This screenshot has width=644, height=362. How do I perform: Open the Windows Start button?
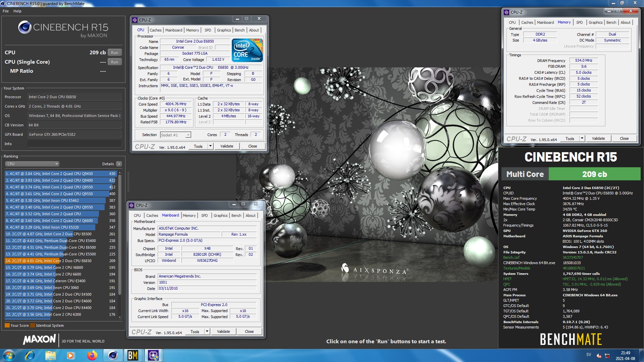click(9, 355)
